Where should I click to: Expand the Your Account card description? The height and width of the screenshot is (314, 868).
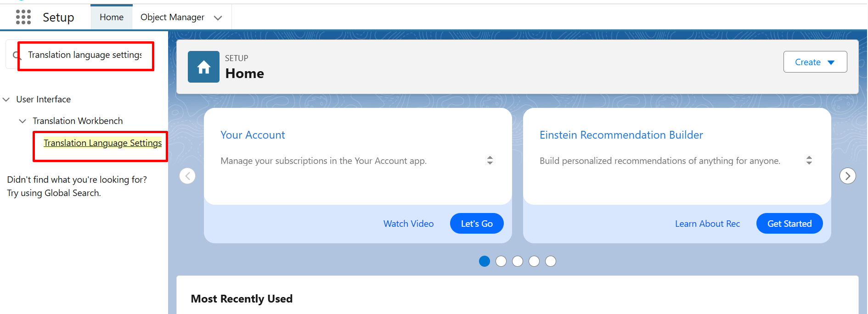(x=490, y=160)
